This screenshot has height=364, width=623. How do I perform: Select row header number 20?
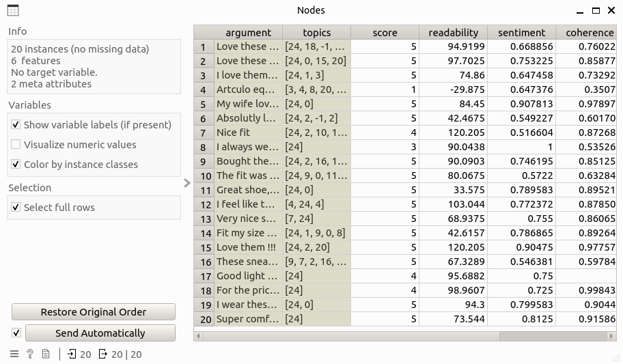(204, 319)
